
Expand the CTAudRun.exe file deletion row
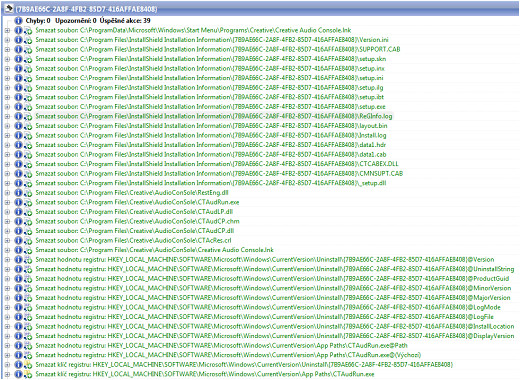(7, 202)
